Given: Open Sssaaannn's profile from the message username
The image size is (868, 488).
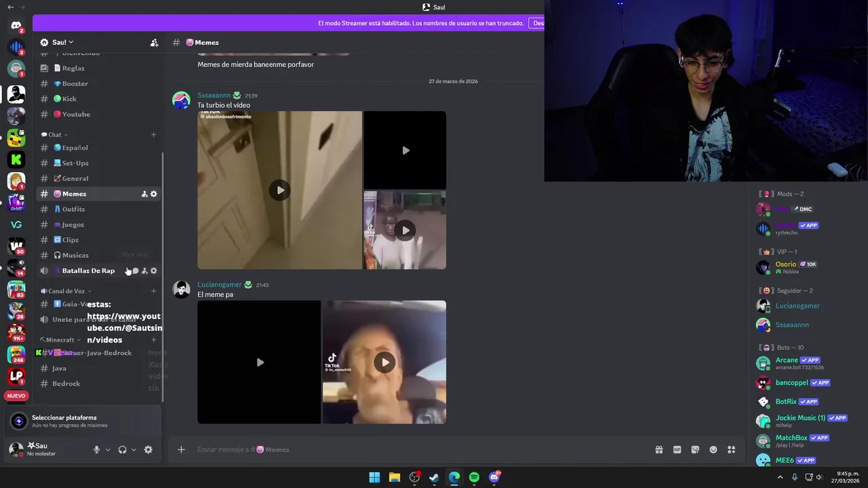Looking at the screenshot, I should pos(214,96).
